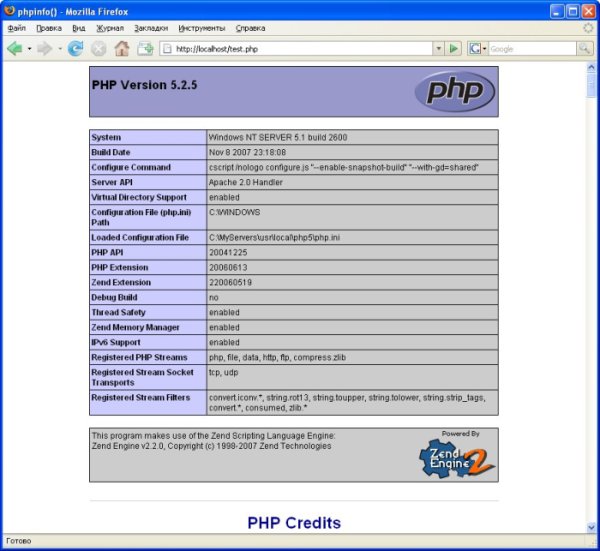
Task: Open the Файл menu
Action: coord(16,28)
